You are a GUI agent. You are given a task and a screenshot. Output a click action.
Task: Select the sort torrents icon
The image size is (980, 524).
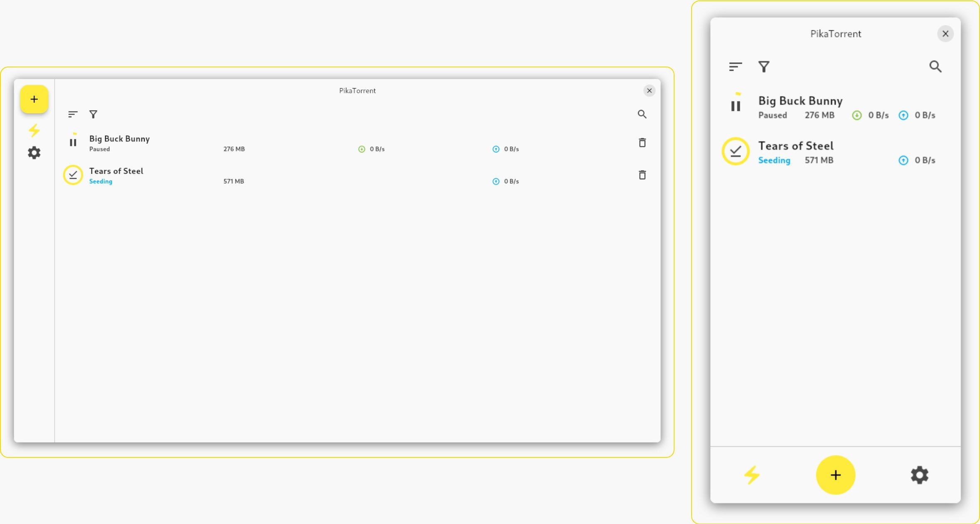click(73, 114)
